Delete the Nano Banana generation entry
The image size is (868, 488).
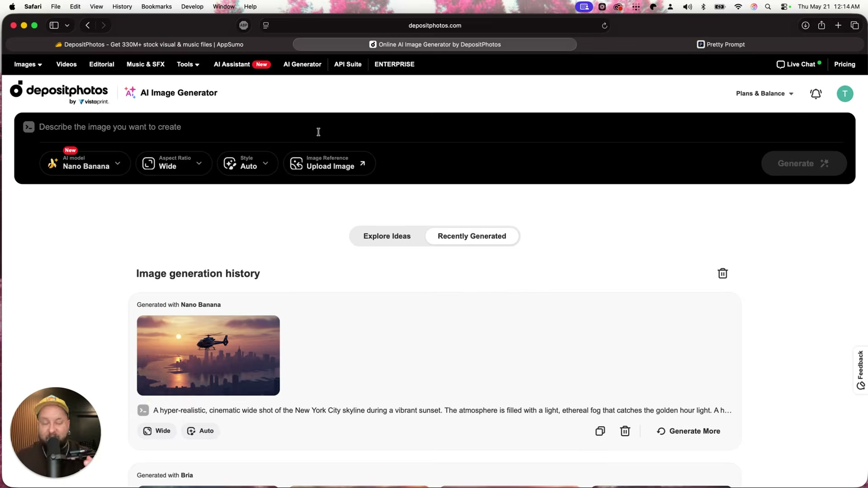pos(625,431)
